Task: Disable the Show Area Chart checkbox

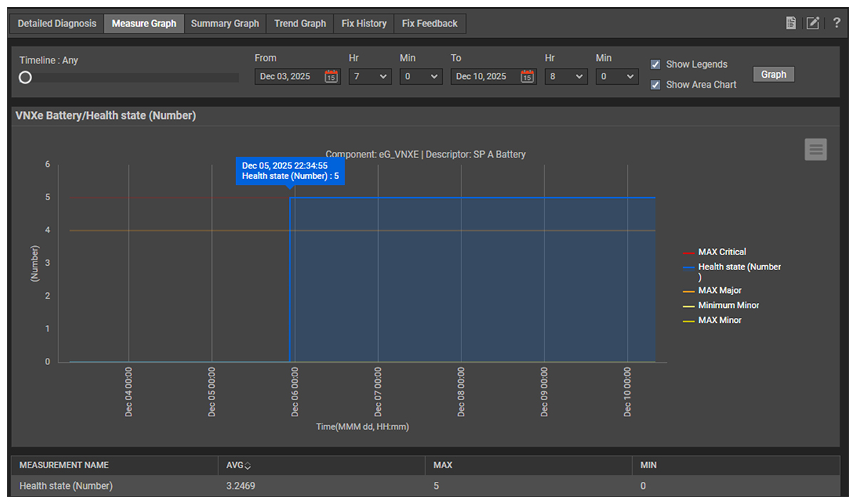Action: pos(655,85)
